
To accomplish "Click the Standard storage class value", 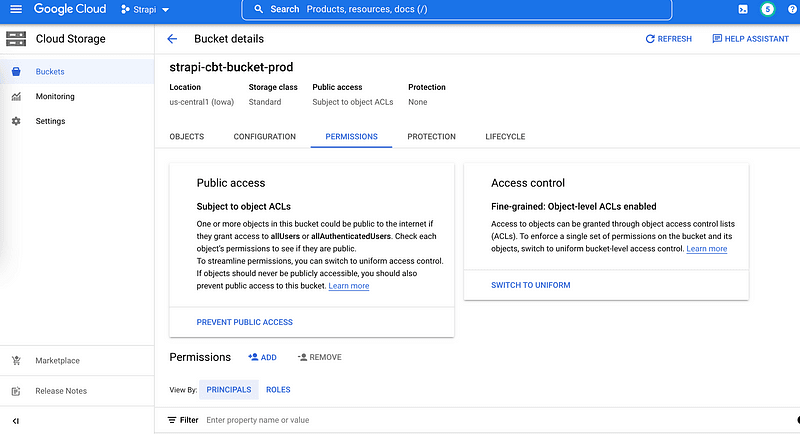I will click(265, 102).
